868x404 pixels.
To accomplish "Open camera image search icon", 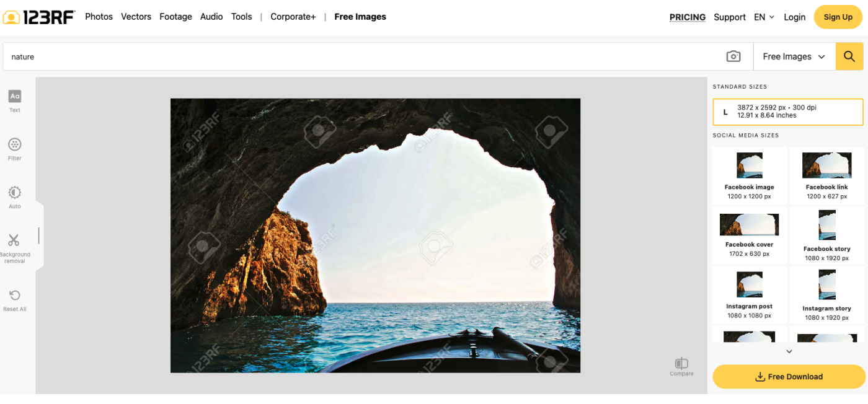I will 733,56.
